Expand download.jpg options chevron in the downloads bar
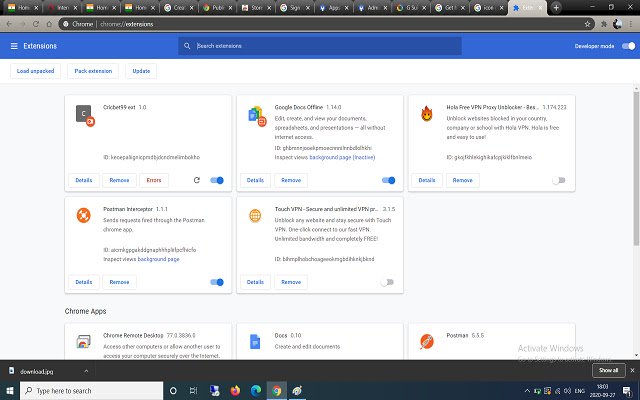640x400 pixels. point(86,371)
